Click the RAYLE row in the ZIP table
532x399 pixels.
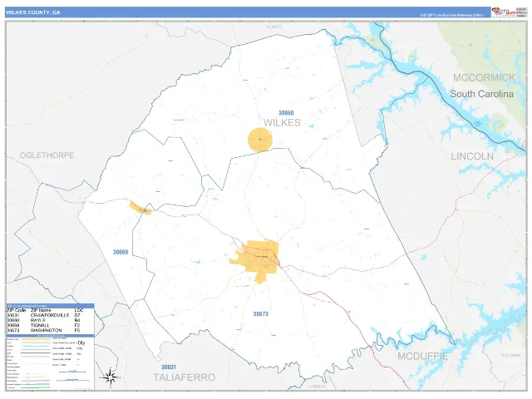pos(45,320)
